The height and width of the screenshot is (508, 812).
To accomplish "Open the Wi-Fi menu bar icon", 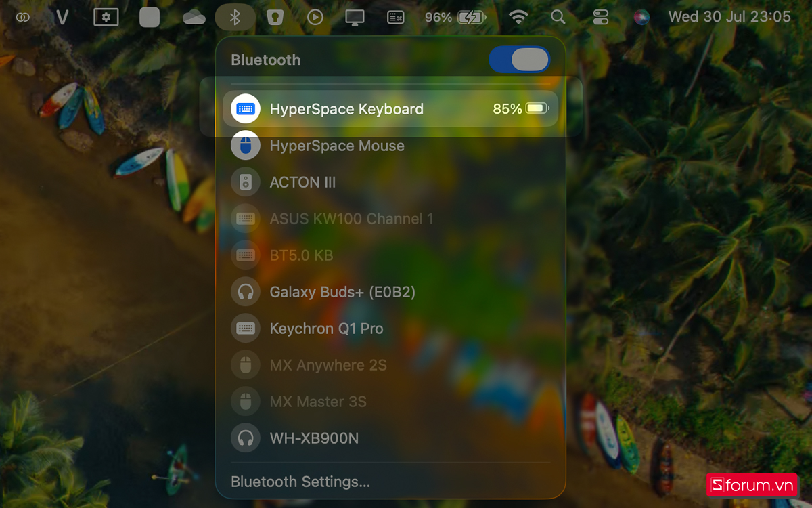I will tap(518, 17).
